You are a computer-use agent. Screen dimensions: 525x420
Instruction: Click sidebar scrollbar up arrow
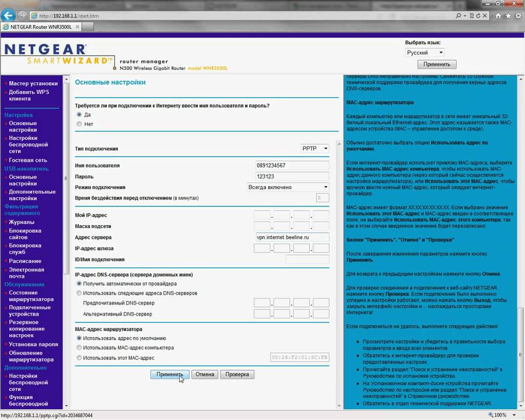[x=66, y=79]
